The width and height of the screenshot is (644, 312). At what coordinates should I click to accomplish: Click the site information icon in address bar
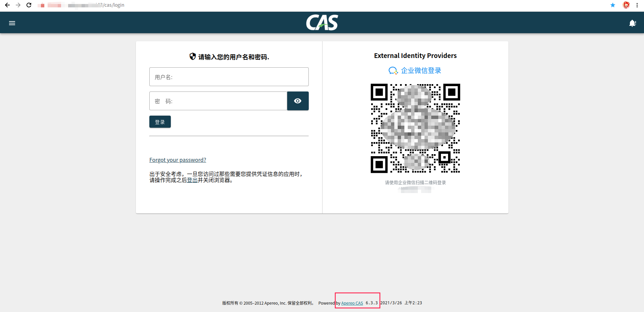(x=42, y=5)
